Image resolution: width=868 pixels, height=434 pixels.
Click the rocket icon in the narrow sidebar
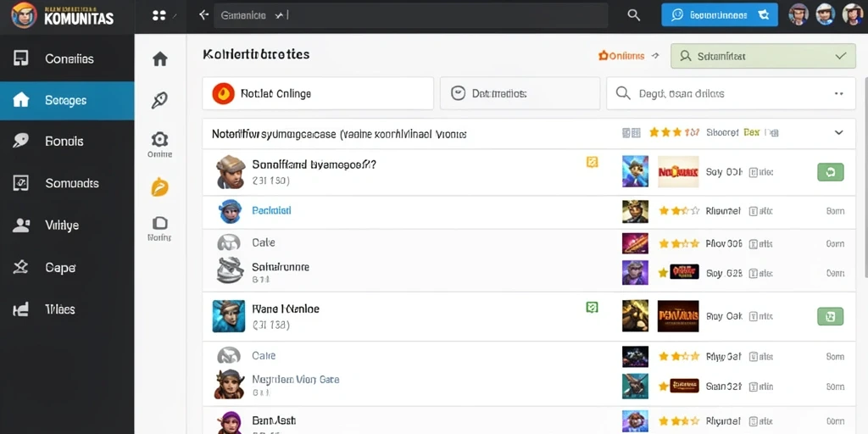pos(159,100)
